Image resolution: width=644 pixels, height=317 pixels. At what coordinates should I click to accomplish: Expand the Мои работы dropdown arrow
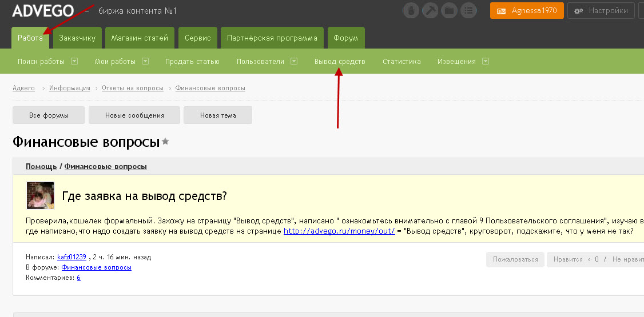[145, 61]
